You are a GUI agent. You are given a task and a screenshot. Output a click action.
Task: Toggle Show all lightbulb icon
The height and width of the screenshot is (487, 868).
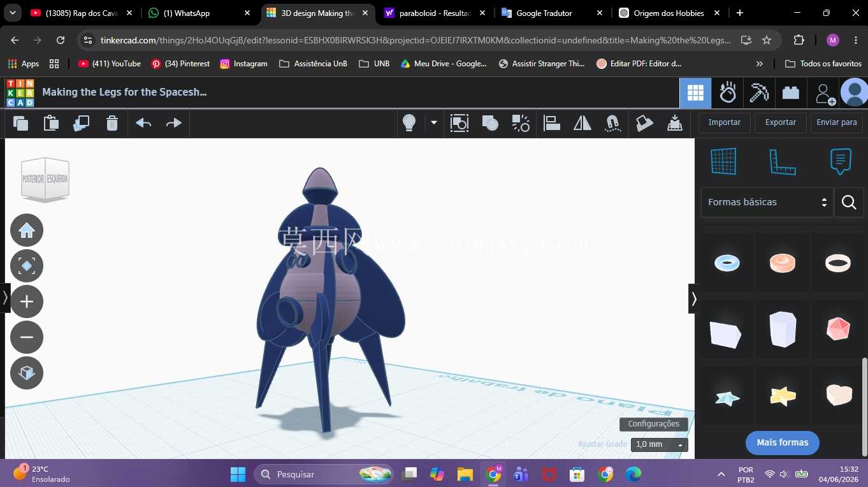click(x=409, y=123)
